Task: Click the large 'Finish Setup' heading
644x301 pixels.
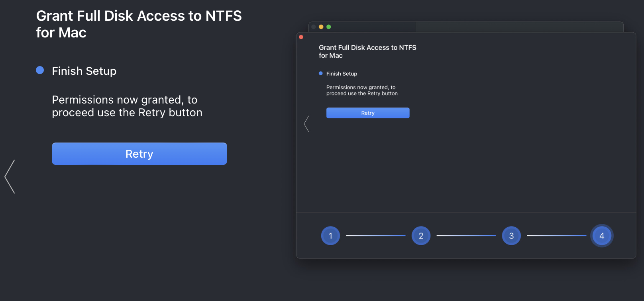Action: click(84, 71)
